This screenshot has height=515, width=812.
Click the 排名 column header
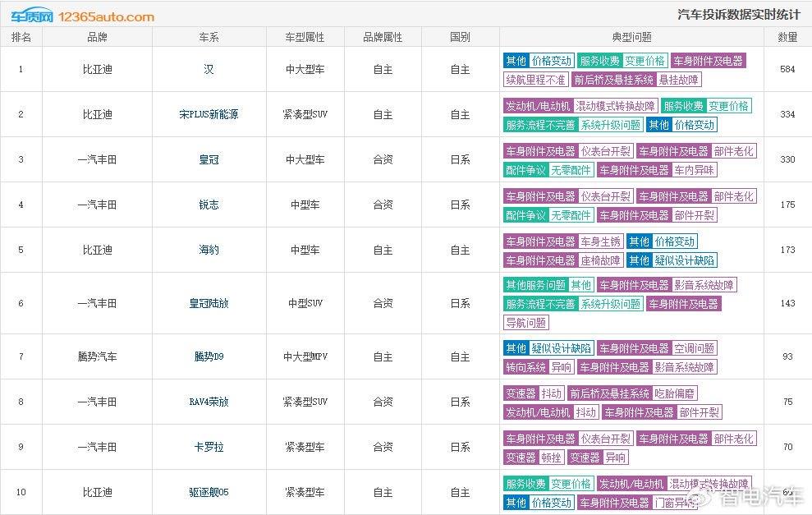(x=21, y=37)
